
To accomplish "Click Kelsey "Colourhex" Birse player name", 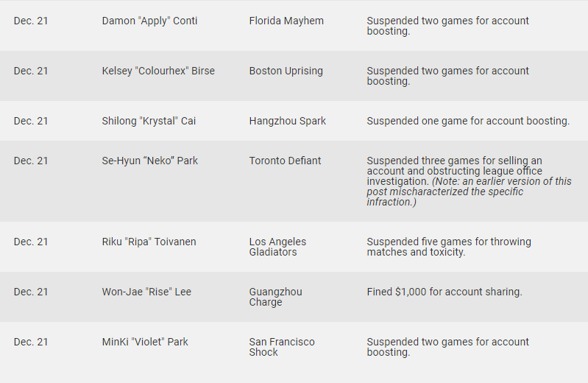I will tap(158, 71).
